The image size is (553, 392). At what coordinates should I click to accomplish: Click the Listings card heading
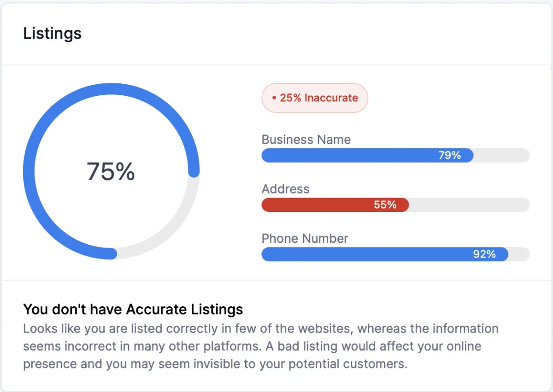(x=53, y=33)
